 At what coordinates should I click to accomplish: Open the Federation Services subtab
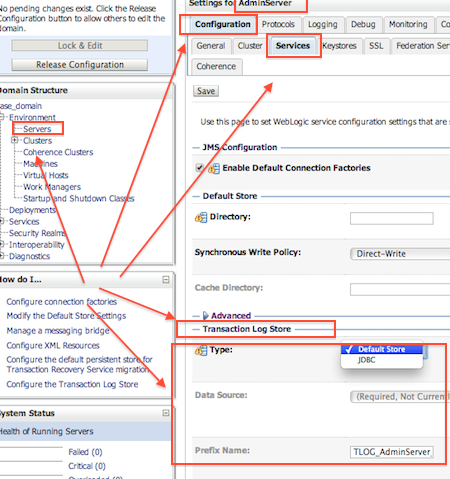click(422, 46)
